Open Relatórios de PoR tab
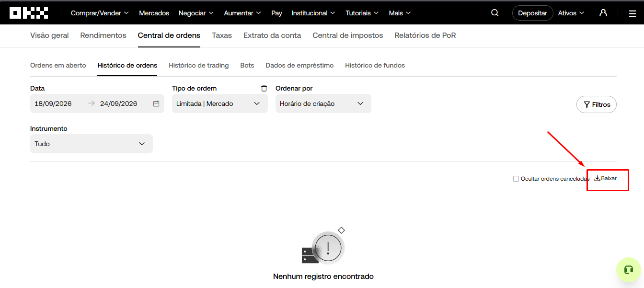Viewport: 644px width, 288px height. (425, 35)
